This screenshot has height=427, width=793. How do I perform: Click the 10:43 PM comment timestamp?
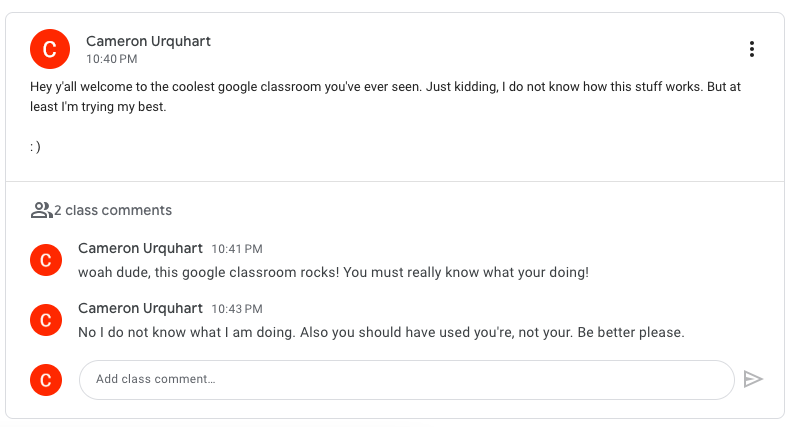coord(237,309)
